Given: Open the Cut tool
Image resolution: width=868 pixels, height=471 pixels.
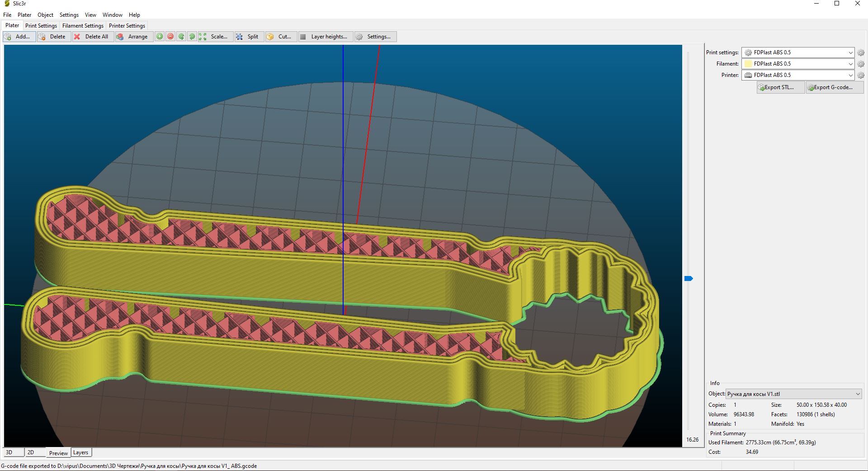Looking at the screenshot, I should tap(280, 37).
